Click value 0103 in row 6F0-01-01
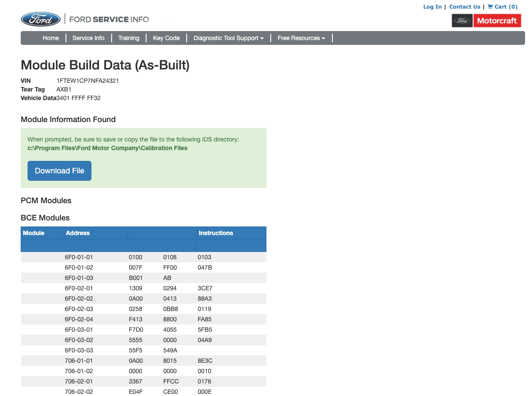The height and width of the screenshot is (396, 532). [x=204, y=257]
